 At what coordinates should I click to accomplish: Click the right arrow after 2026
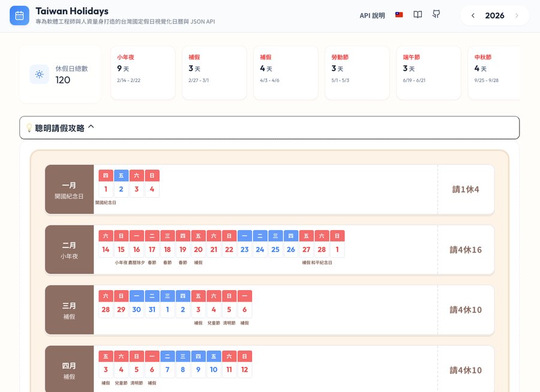tap(517, 16)
